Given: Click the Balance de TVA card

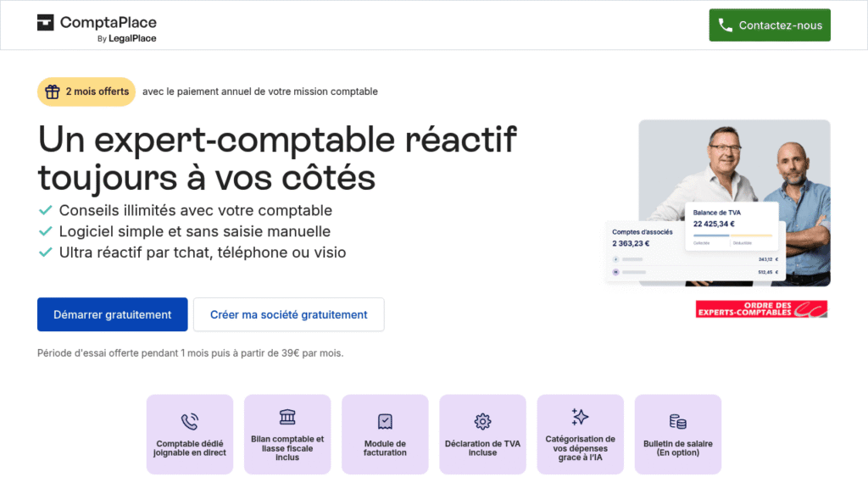Looking at the screenshot, I should pos(732,226).
